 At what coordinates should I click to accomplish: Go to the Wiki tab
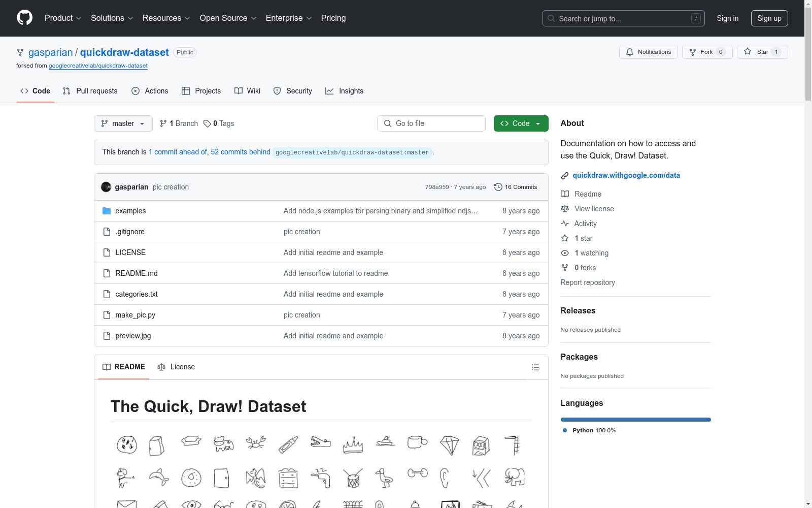(x=247, y=91)
